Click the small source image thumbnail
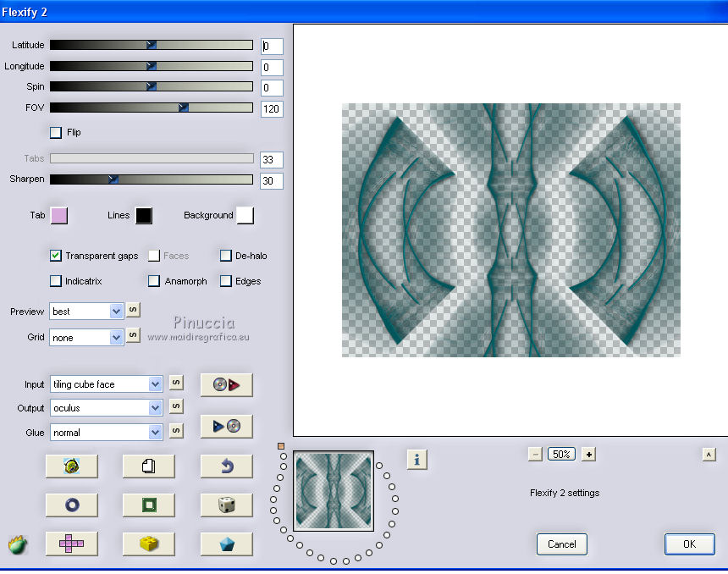Image resolution: width=728 pixels, height=574 pixels. point(334,491)
